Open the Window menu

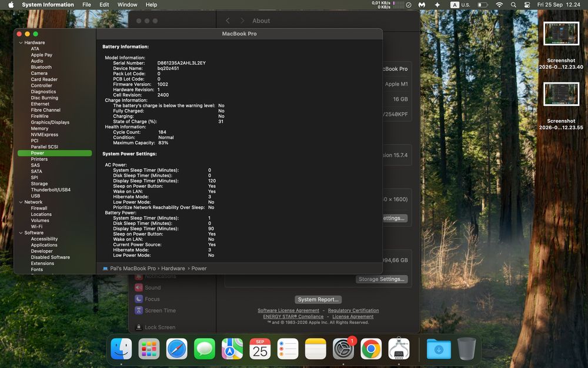tap(128, 5)
